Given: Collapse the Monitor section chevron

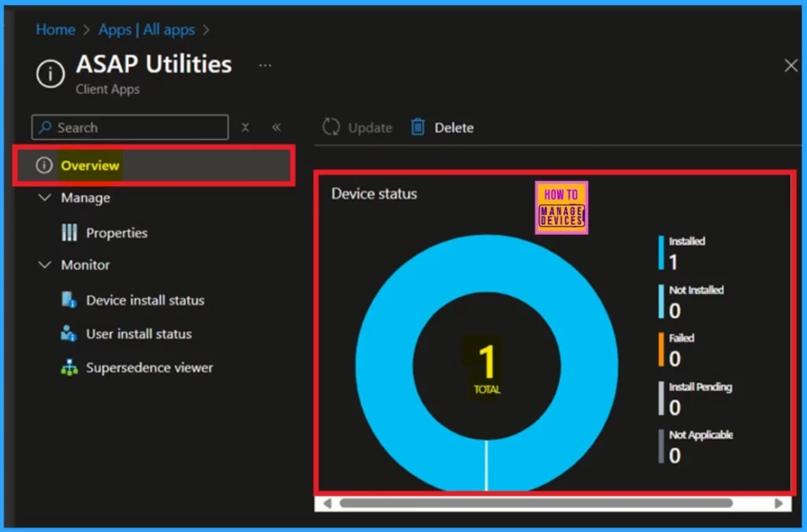Looking at the screenshot, I should click(45, 265).
